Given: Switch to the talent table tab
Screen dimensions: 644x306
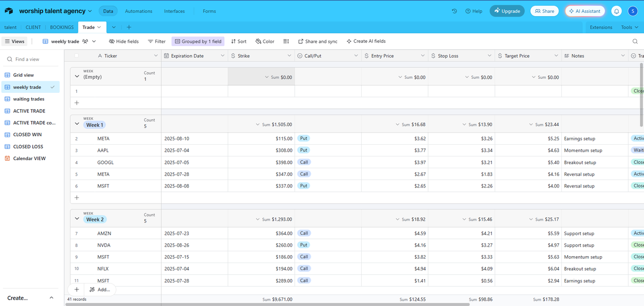Looking at the screenshot, I should pyautogui.click(x=10, y=27).
